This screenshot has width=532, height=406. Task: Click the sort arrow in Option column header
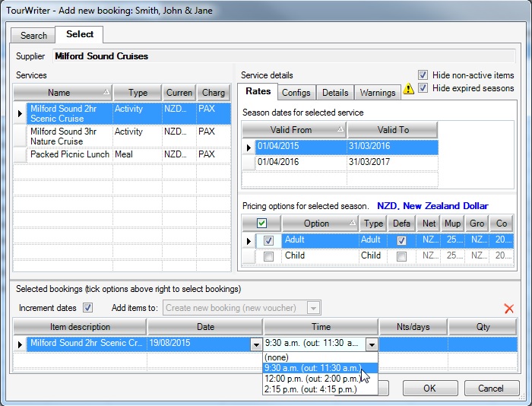pyautogui.click(x=353, y=224)
